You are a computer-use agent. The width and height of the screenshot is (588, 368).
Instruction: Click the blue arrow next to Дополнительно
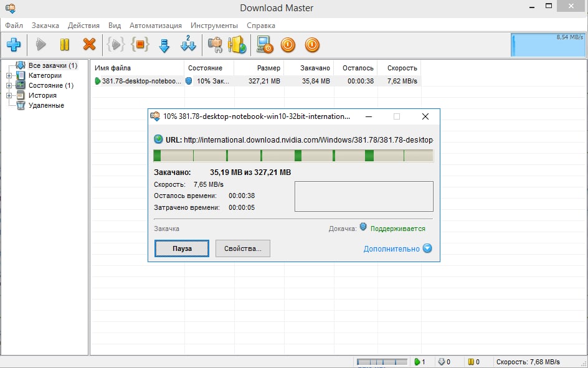click(427, 248)
